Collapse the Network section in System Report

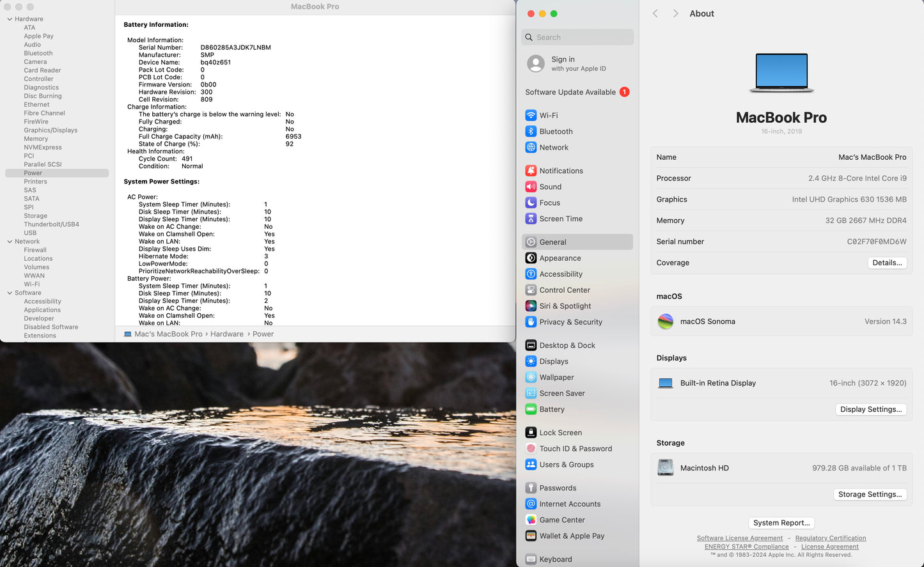pyautogui.click(x=10, y=242)
